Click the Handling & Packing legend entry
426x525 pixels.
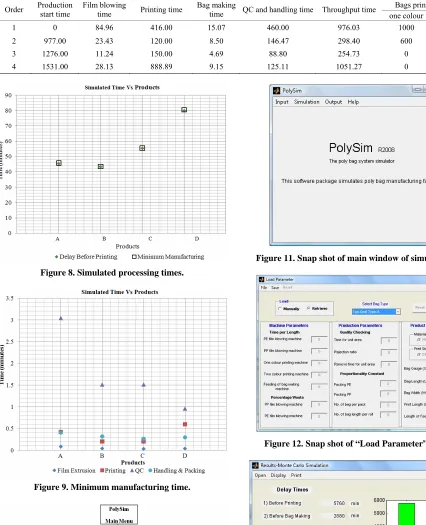[x=177, y=470]
